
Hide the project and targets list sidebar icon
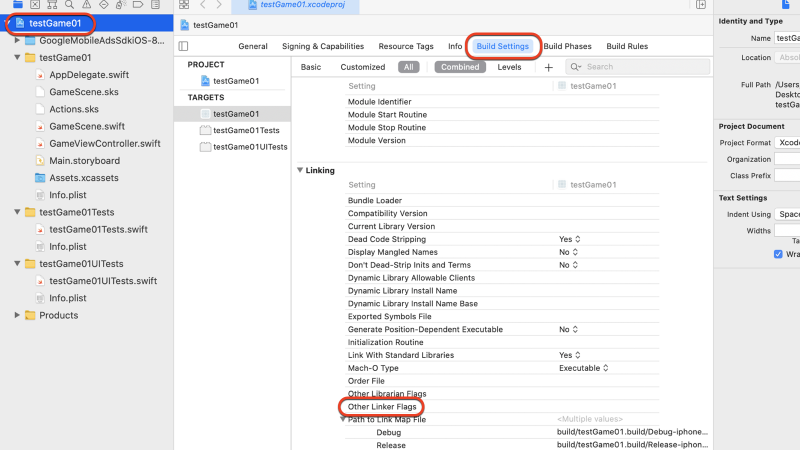(184, 46)
